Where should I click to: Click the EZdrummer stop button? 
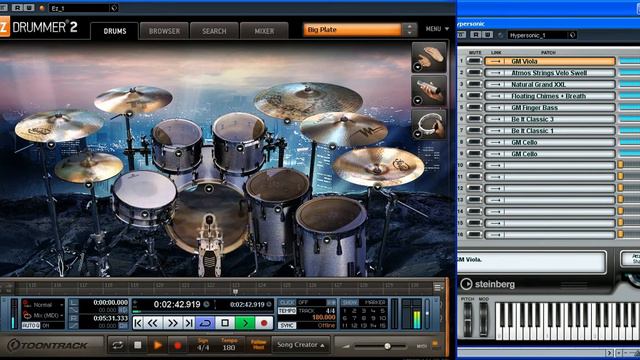138,345
